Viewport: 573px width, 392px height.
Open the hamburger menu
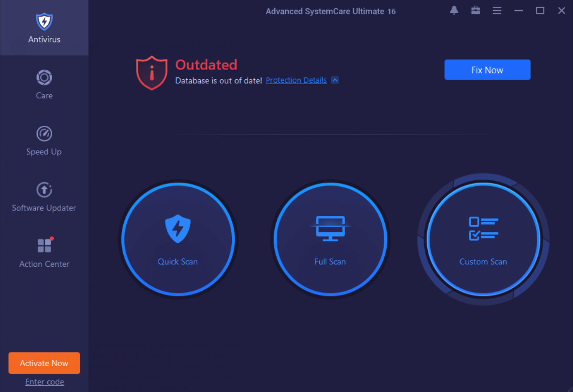(497, 10)
